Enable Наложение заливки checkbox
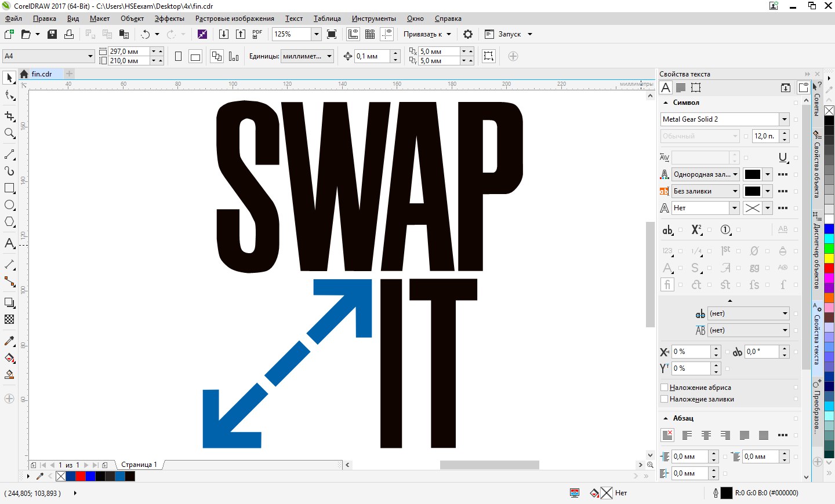 click(x=665, y=399)
